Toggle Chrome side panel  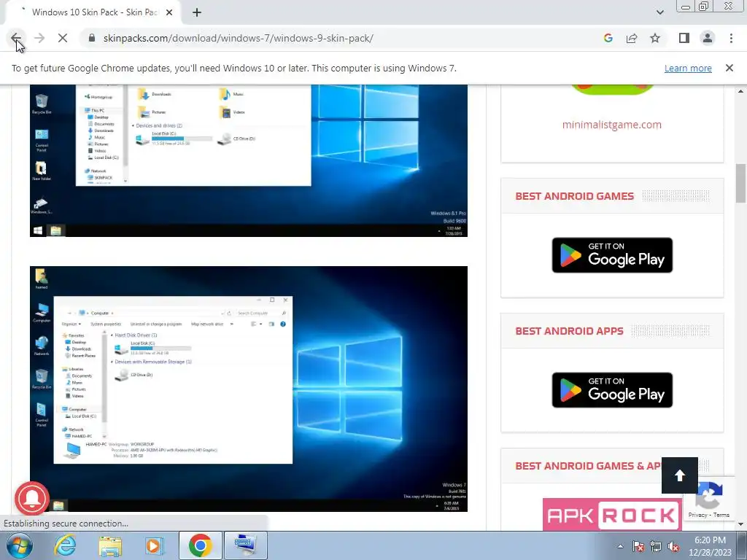tap(684, 38)
